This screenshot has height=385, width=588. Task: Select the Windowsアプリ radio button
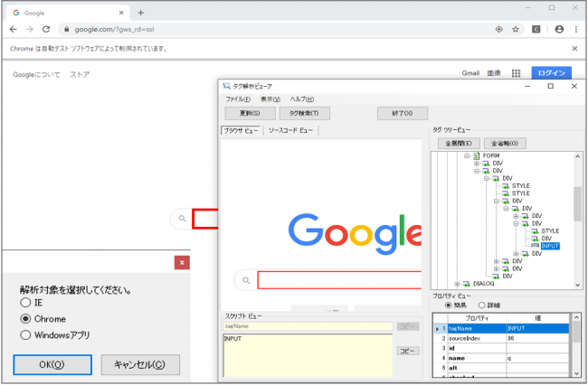25,334
